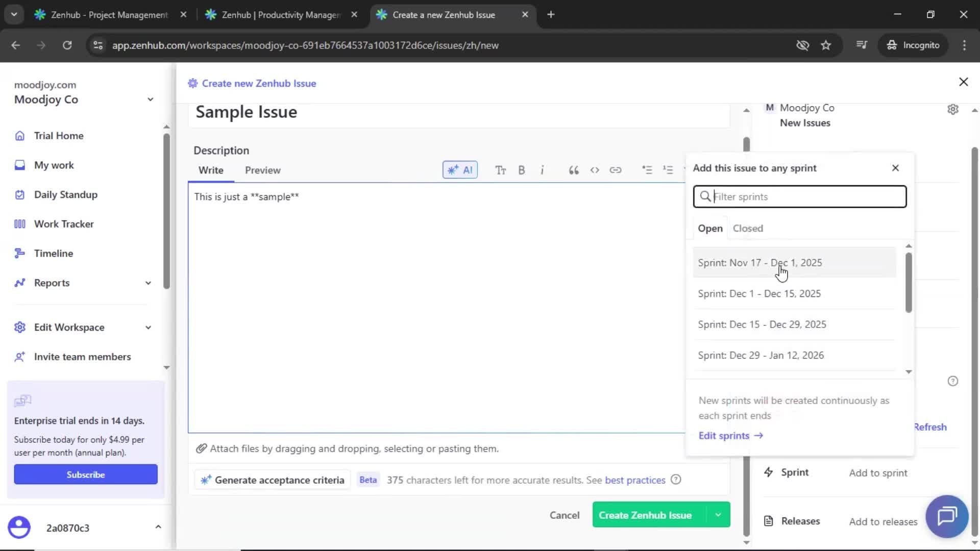The height and width of the screenshot is (551, 980).
Task: Open the Timeline sidebar view
Action: 53,253
